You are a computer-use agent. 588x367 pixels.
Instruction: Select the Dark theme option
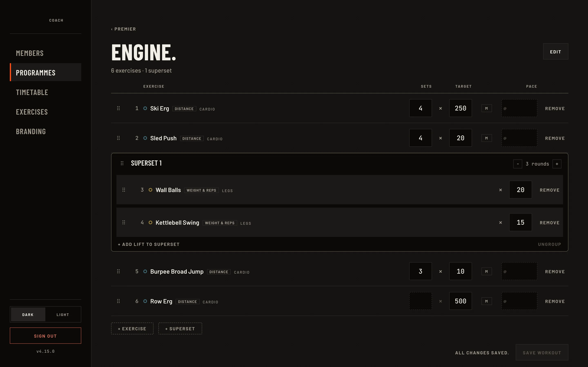(x=28, y=315)
